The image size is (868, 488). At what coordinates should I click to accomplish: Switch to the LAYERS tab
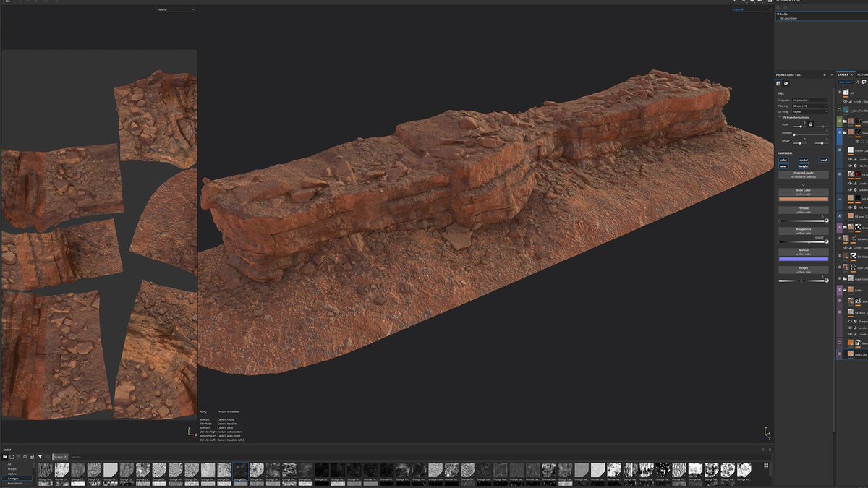843,73
